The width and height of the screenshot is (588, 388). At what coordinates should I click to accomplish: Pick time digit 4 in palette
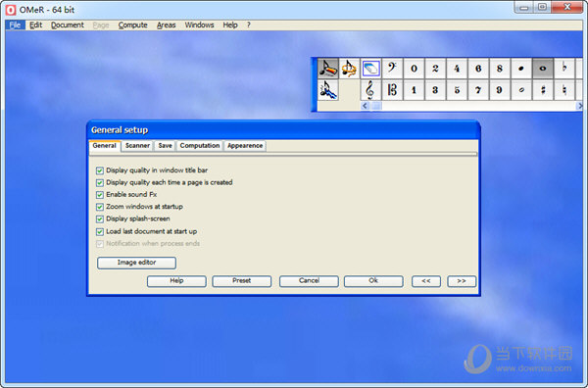pos(457,69)
